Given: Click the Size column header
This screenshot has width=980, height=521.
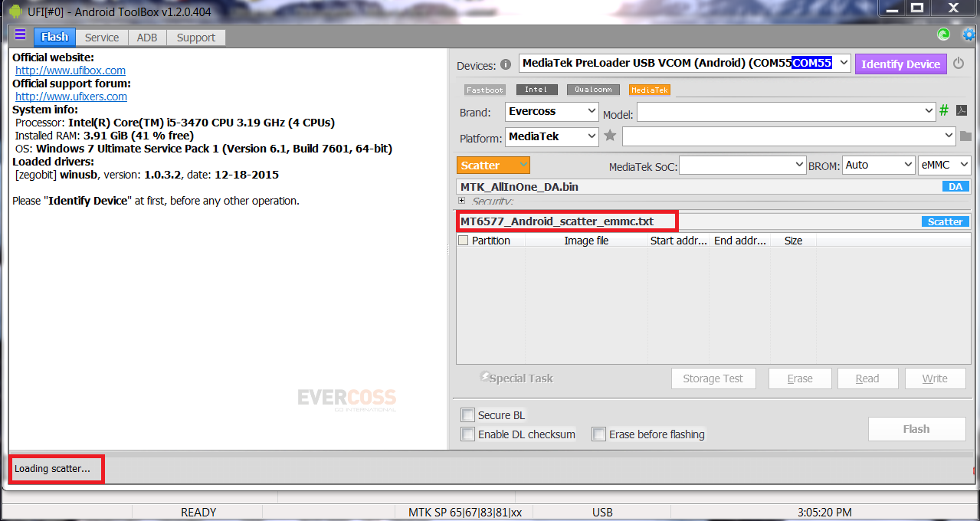Looking at the screenshot, I should point(793,241).
